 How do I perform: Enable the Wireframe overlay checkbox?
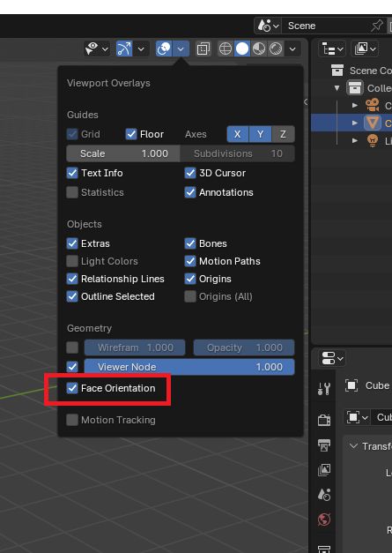(x=72, y=347)
